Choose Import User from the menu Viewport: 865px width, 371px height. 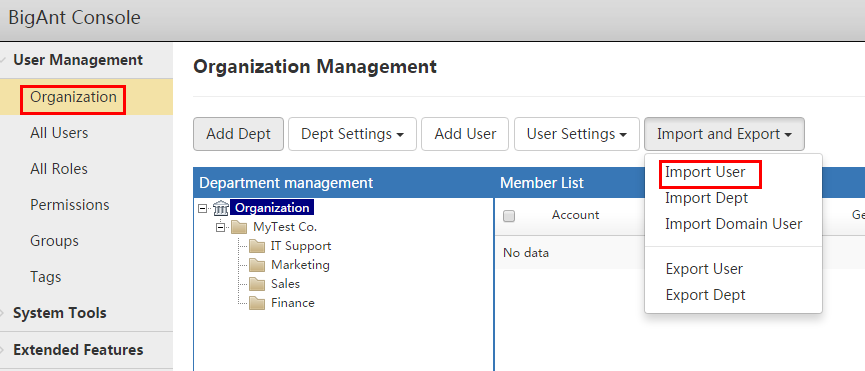coord(705,172)
